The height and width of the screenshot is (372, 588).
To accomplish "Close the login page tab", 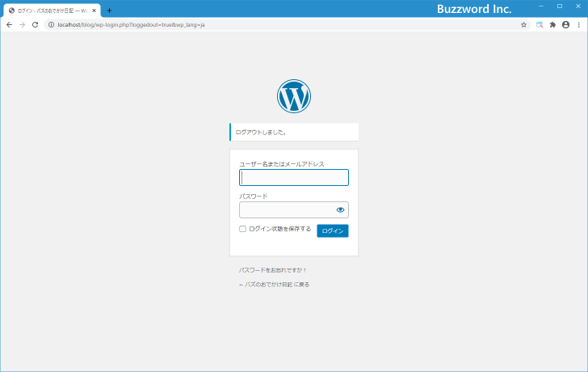I will click(x=94, y=11).
